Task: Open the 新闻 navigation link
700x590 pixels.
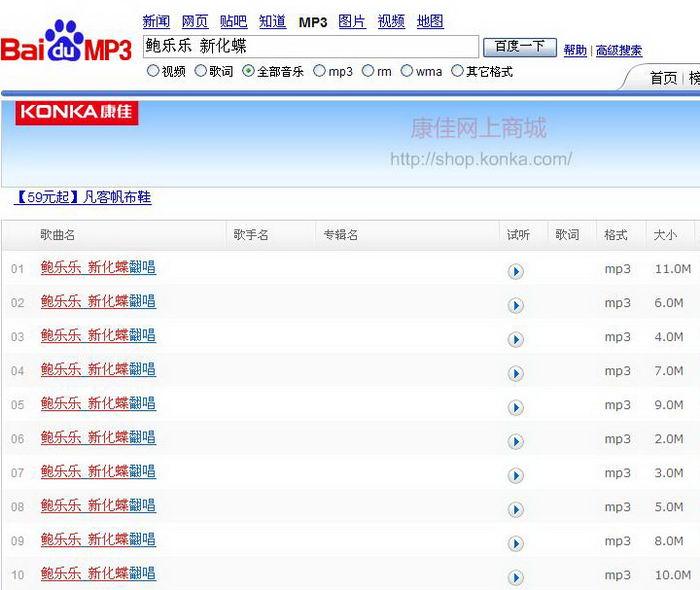Action: pyautogui.click(x=156, y=22)
